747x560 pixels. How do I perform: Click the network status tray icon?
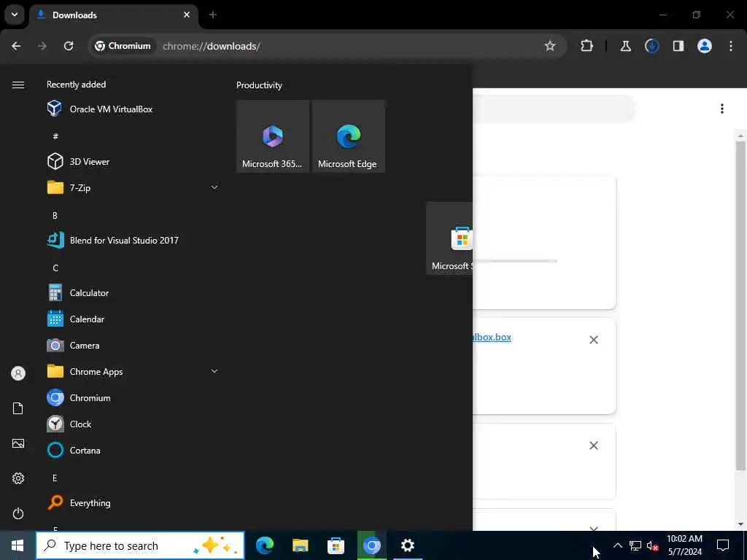pyautogui.click(x=635, y=545)
